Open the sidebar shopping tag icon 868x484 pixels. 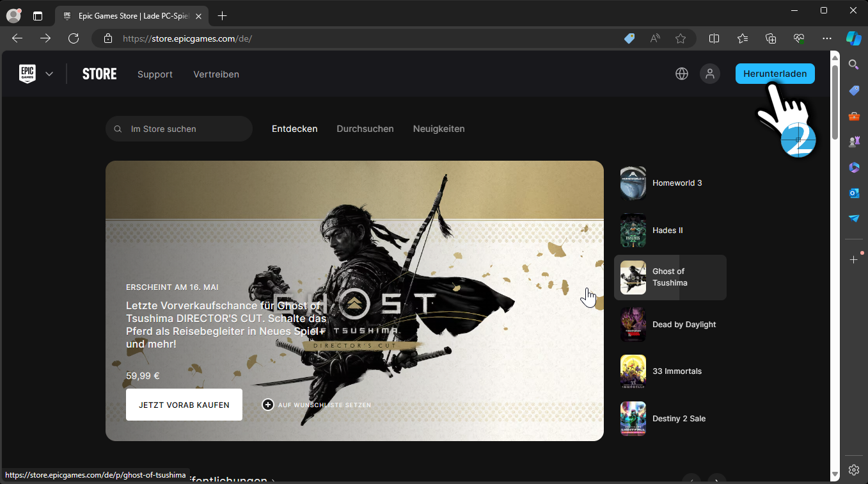click(854, 90)
